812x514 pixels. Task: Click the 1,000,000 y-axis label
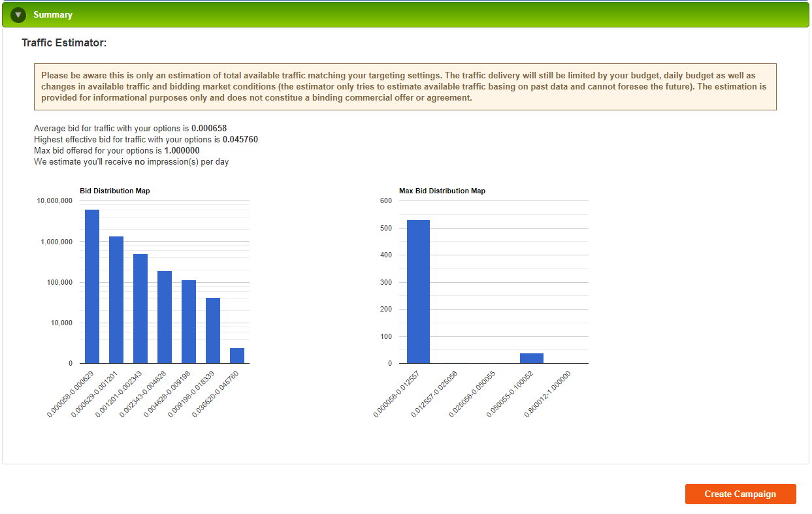[56, 242]
